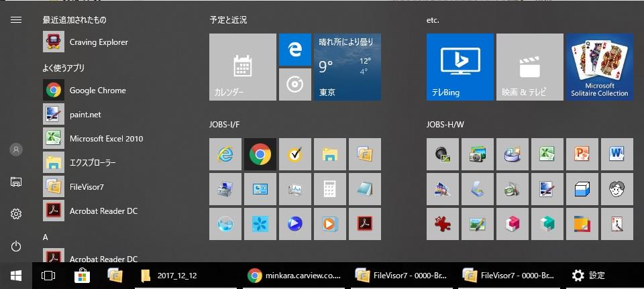The image size is (644, 289).
Task: Open the File Explorer tile in JOBS-I/F
Action: pos(330,154)
